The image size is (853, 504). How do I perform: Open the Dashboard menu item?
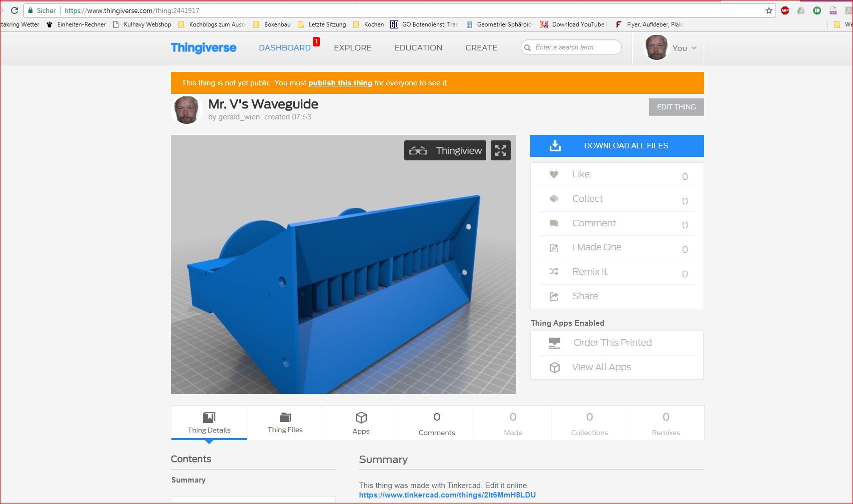285,48
